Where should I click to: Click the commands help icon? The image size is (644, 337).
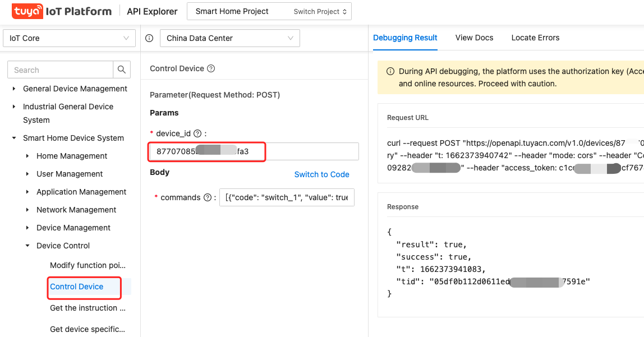(x=208, y=197)
